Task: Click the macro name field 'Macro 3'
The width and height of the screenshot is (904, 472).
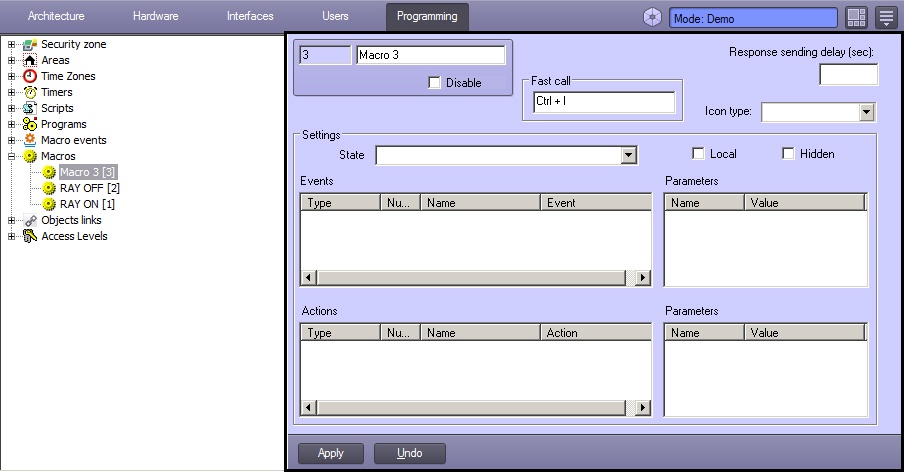Action: 431,55
